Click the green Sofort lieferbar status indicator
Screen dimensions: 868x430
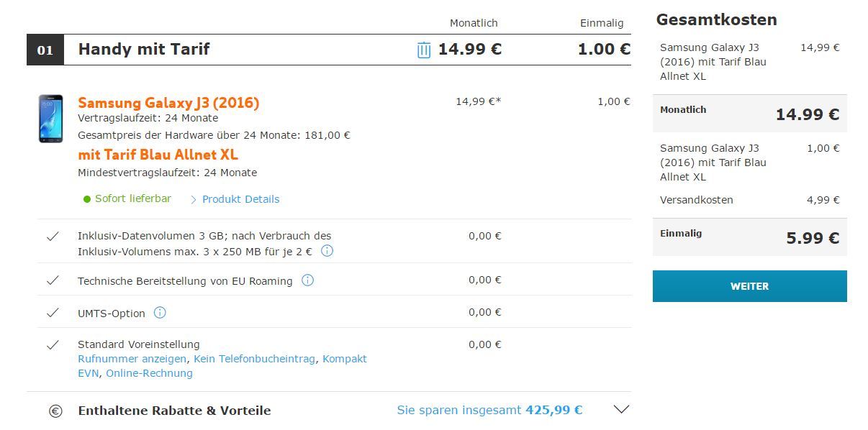[x=87, y=199]
